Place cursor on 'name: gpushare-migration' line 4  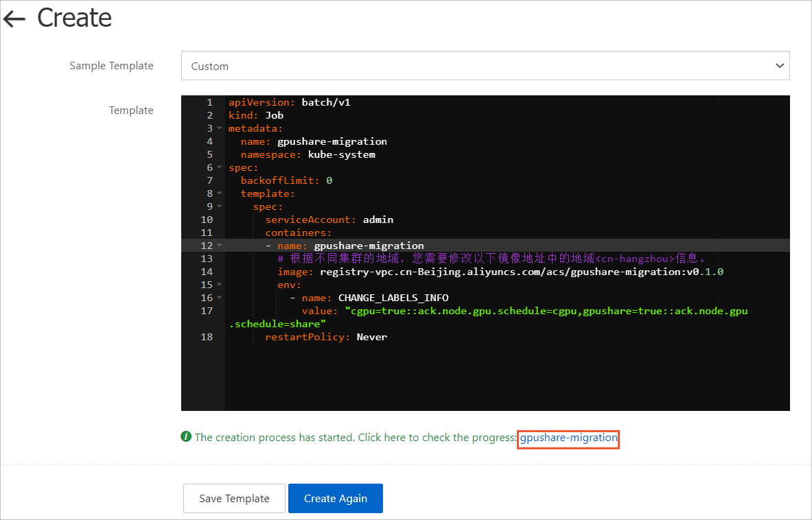pos(314,141)
